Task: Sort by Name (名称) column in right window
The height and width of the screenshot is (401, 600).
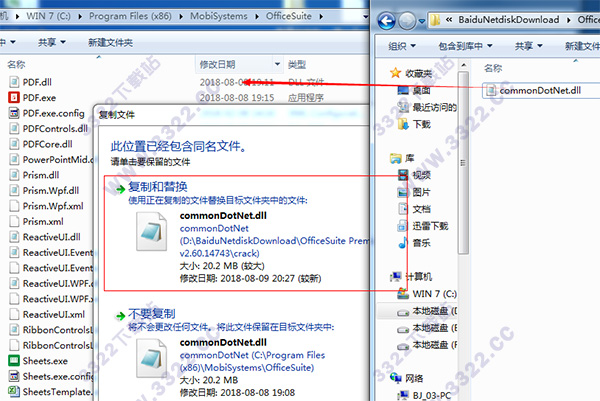Action: [493, 68]
